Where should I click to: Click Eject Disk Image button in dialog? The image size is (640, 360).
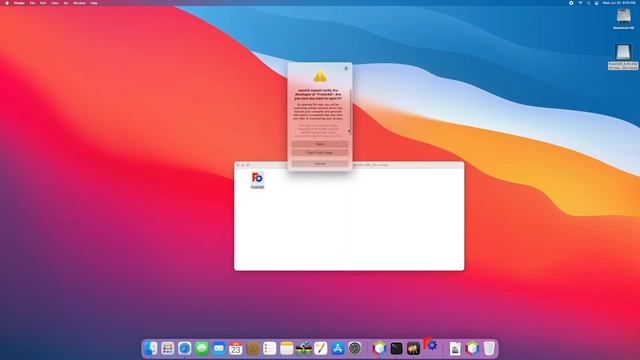(320, 153)
